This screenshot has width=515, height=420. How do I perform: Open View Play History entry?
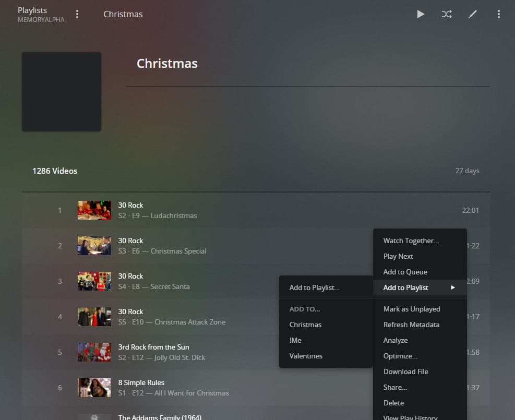pyautogui.click(x=420, y=416)
